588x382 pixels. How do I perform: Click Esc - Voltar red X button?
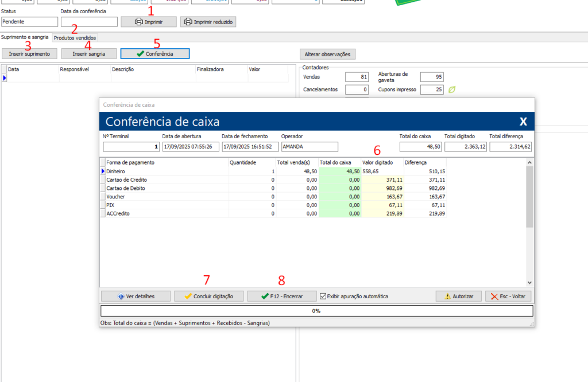(508, 296)
